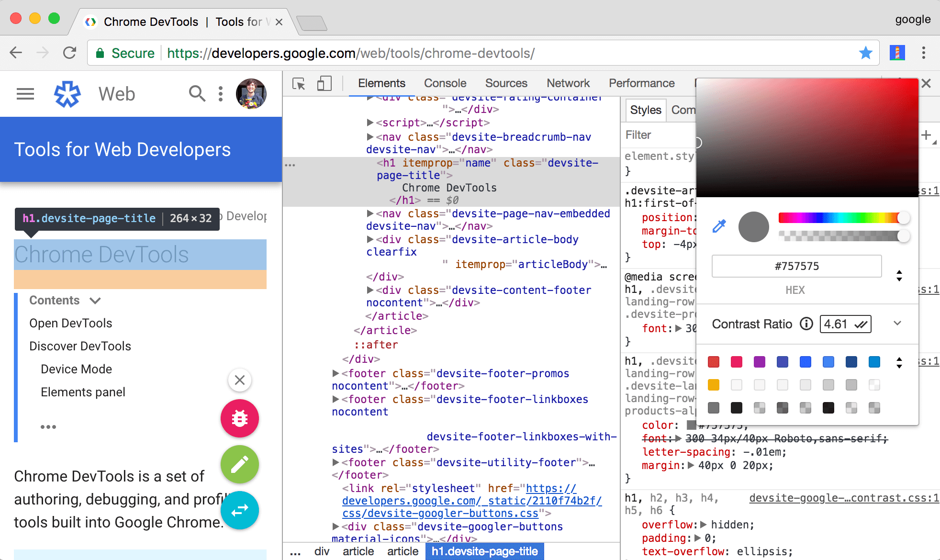
Task: Expand the devsite-breadcrumb-nav node
Action: tap(370, 137)
